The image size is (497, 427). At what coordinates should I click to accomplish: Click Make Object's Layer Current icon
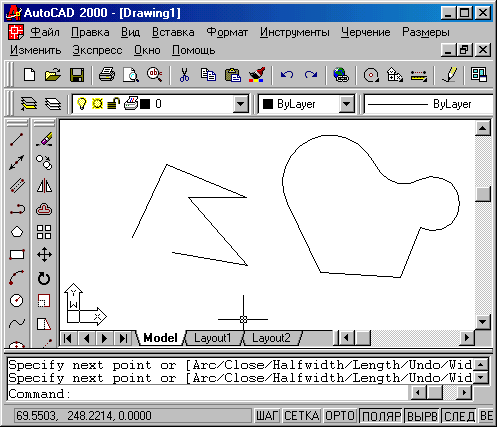29,104
